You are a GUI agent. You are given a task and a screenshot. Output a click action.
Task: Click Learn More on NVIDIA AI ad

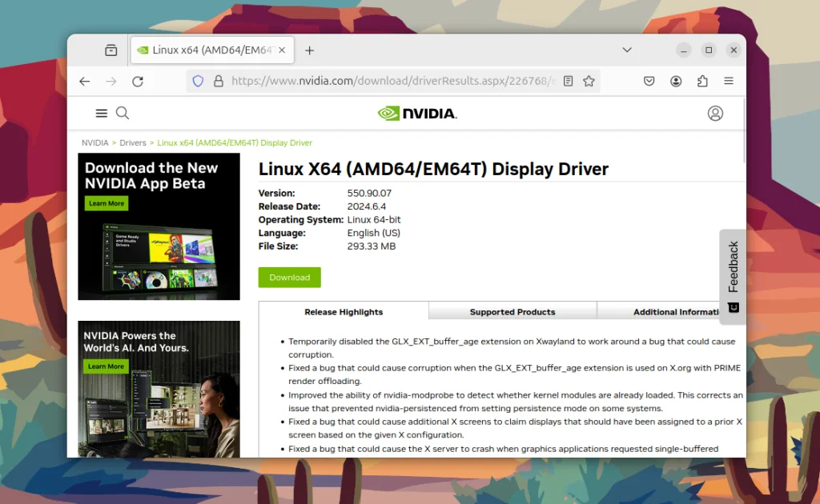(x=106, y=366)
